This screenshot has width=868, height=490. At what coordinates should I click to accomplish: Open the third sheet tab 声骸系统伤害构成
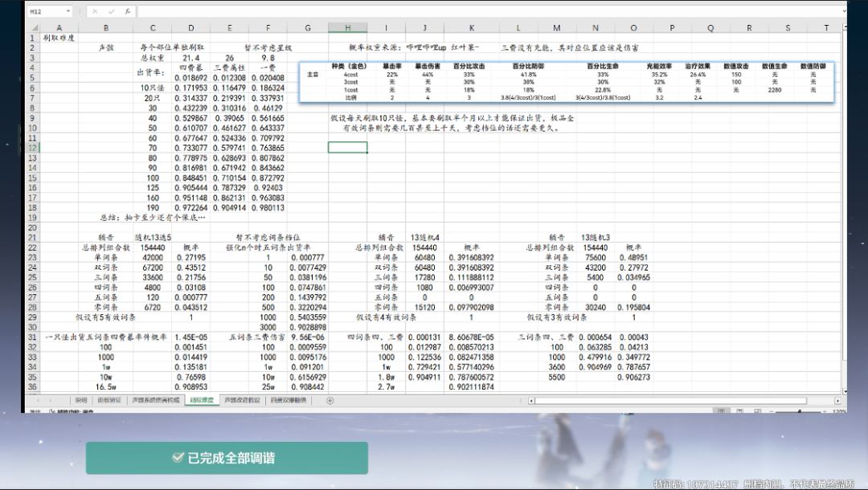point(156,400)
